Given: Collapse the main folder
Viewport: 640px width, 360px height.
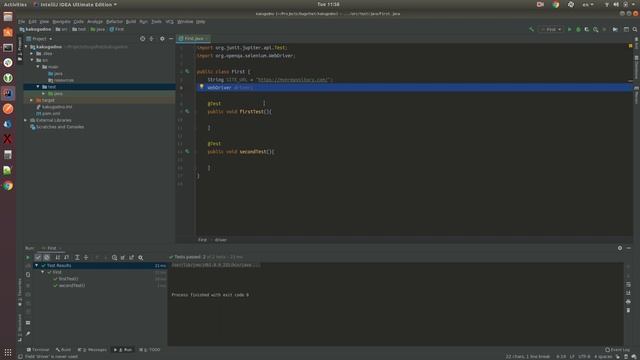Looking at the screenshot, I should pyautogui.click(x=38, y=67).
